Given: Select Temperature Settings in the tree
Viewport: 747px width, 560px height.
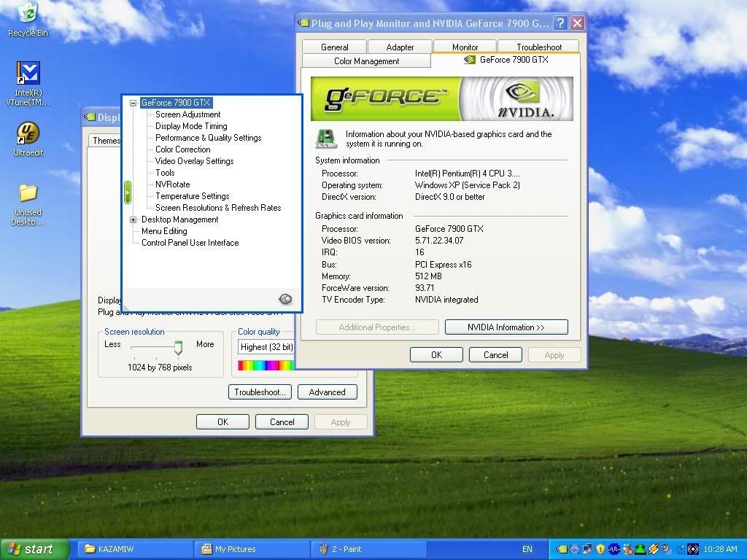Looking at the screenshot, I should 192,196.
